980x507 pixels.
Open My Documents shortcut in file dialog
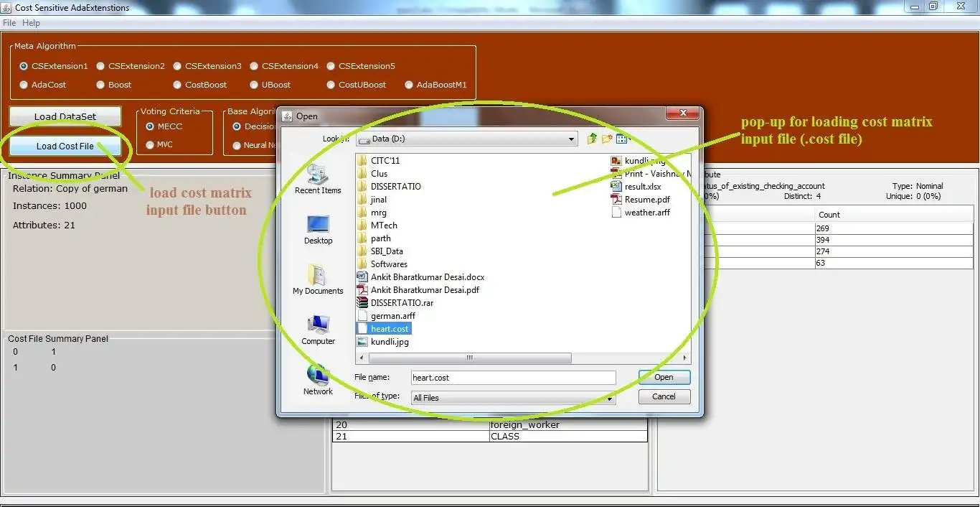point(318,280)
